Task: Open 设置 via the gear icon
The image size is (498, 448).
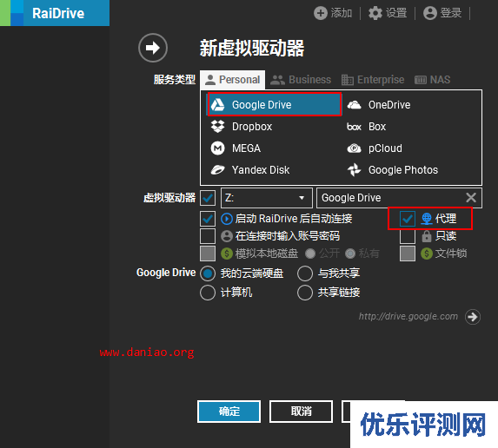Action: click(x=375, y=13)
